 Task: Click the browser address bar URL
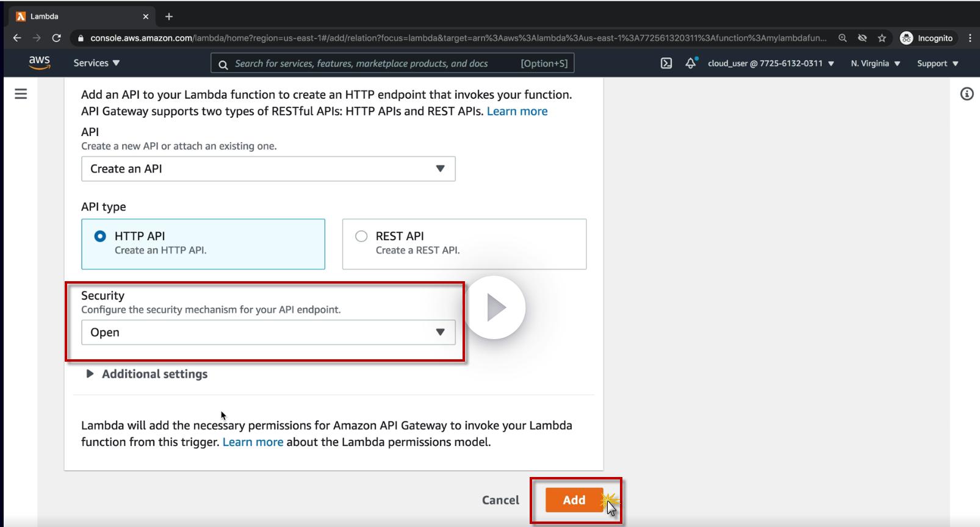[x=458, y=38]
